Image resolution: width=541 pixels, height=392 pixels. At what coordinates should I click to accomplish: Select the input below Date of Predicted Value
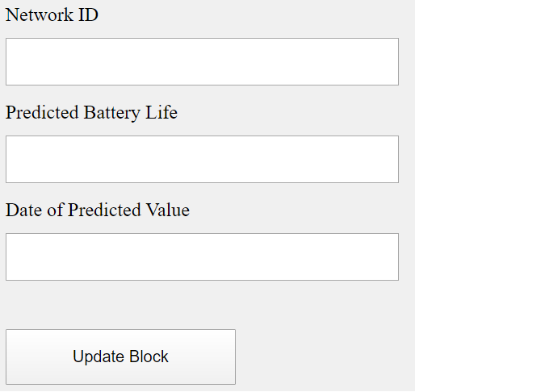(202, 256)
